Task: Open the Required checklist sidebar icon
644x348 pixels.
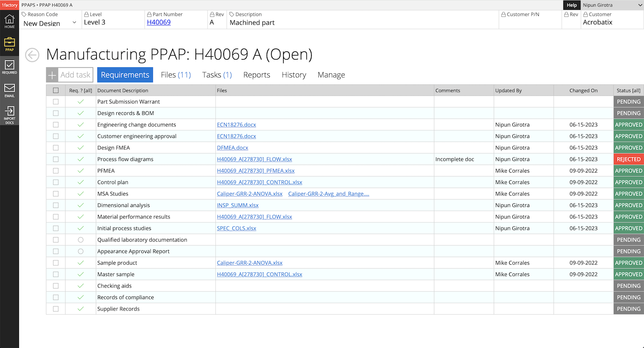Action: click(10, 67)
